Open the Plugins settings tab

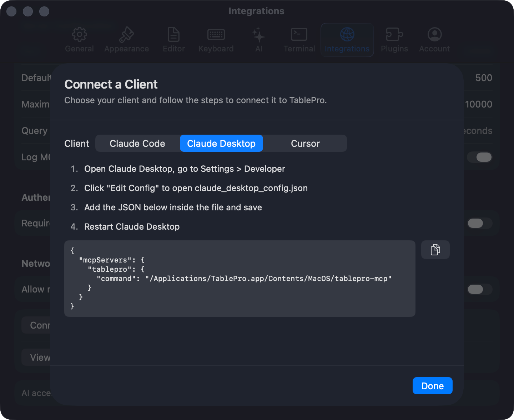point(394,40)
